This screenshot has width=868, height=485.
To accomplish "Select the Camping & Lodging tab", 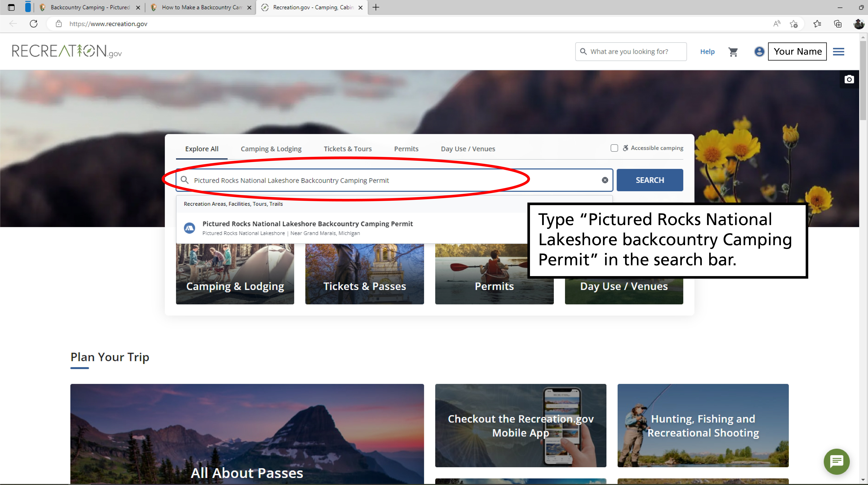I will pyautogui.click(x=271, y=149).
